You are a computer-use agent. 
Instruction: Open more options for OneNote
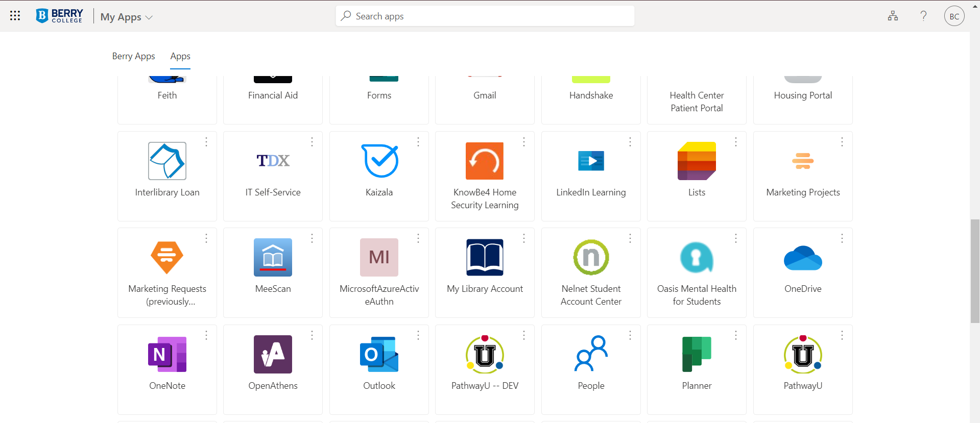(206, 335)
